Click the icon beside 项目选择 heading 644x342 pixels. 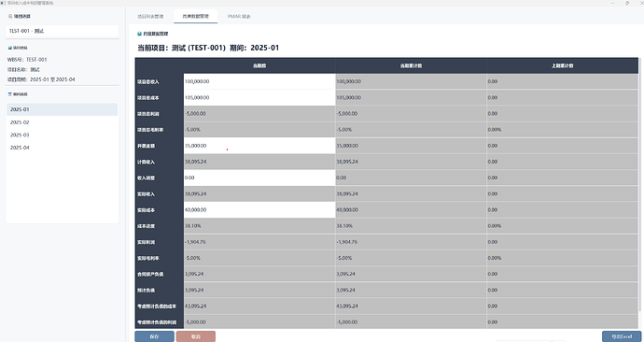(x=10, y=17)
